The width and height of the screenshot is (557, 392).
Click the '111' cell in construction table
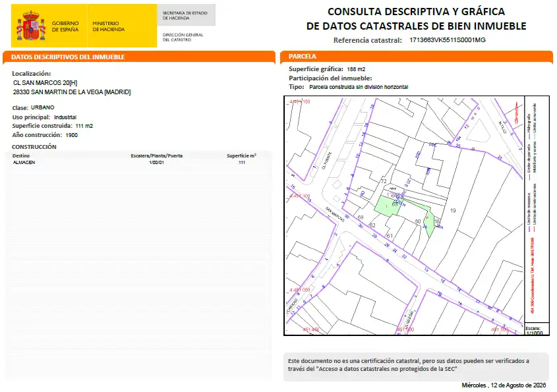point(242,162)
